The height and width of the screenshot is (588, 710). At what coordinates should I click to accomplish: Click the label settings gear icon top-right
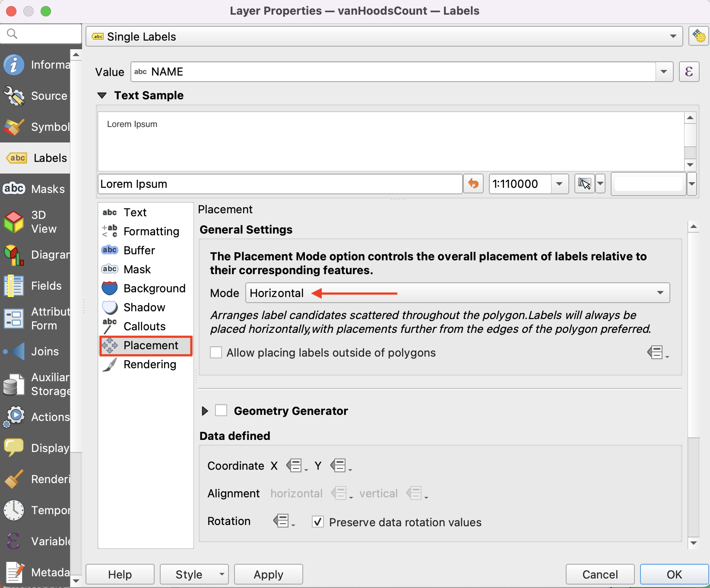click(698, 36)
